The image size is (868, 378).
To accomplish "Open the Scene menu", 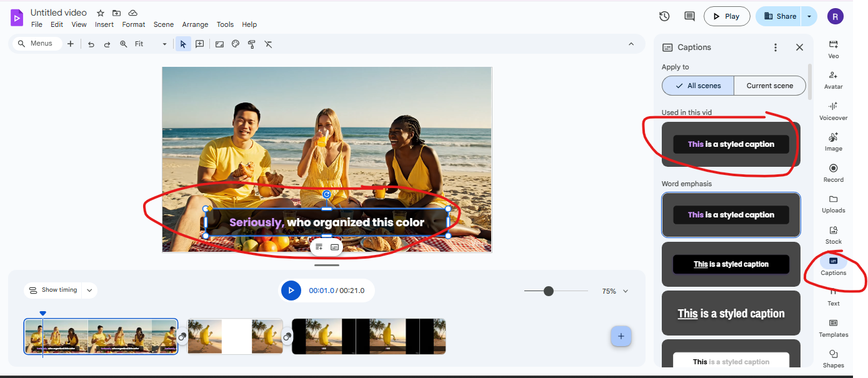I will tap(164, 24).
